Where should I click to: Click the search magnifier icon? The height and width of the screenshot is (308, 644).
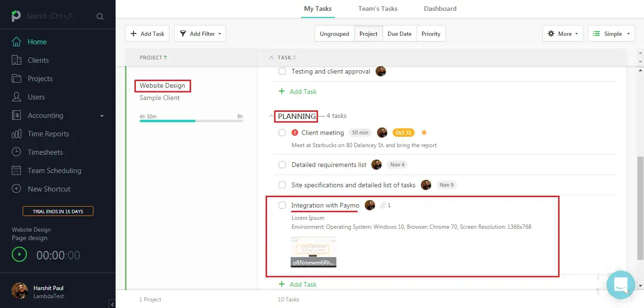[100, 17]
